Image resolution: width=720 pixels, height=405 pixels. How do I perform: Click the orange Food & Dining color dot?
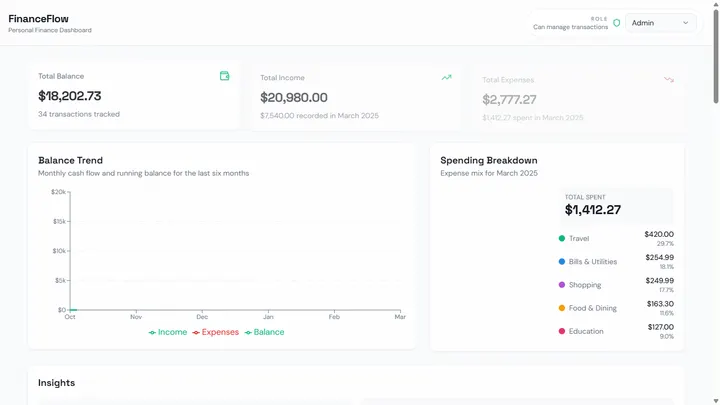click(x=562, y=308)
